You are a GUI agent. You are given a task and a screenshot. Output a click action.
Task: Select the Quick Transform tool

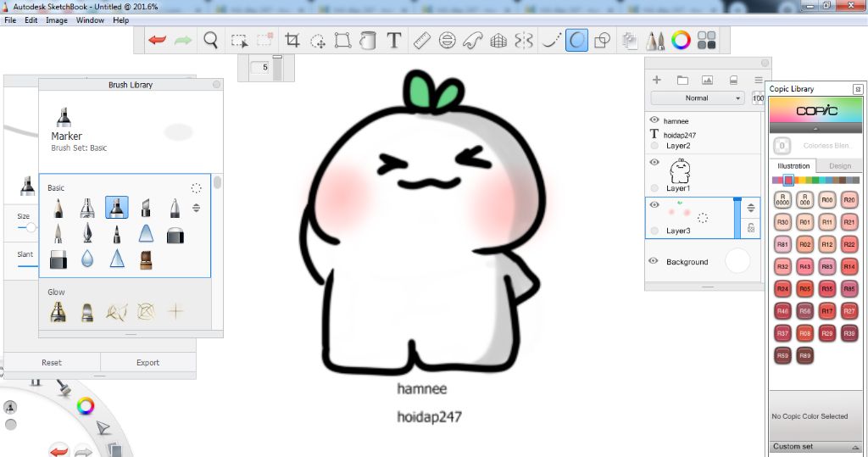tap(318, 41)
